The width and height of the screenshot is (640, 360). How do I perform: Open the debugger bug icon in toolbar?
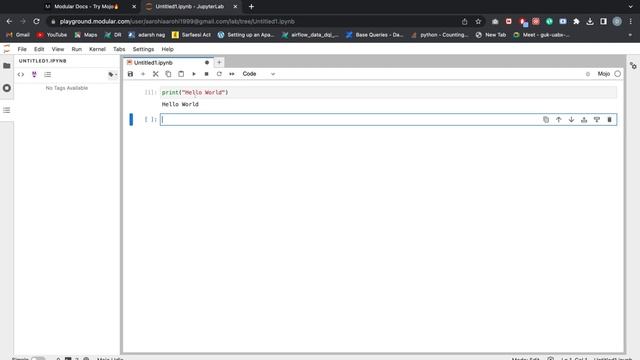[588, 74]
